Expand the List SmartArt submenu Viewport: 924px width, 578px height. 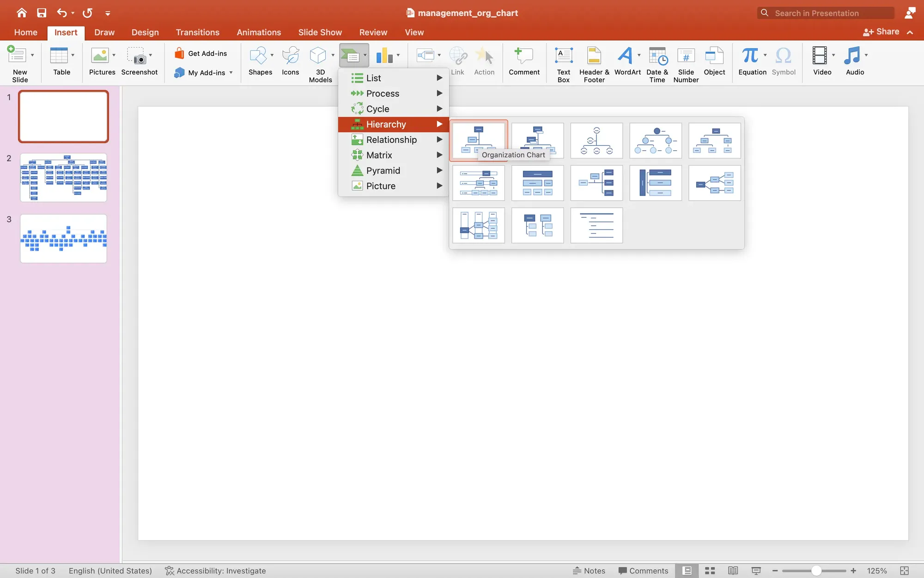393,78
